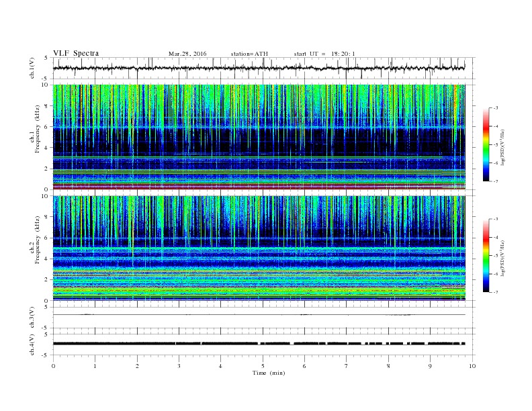Viewport: 532px width, 411px height.
Task: Click the "-5" tick on ch.4(V) axis
Action: (x=45, y=355)
